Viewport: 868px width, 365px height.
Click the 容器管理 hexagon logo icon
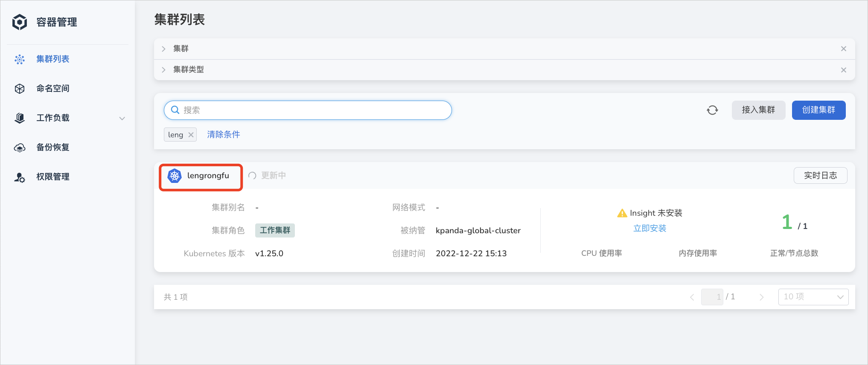tap(20, 22)
